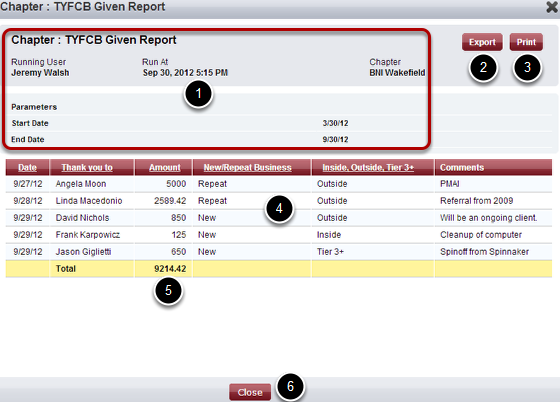Click the Inside cell in Frank Karpowicz row
Screen dimensions: 560x402
click(x=329, y=235)
